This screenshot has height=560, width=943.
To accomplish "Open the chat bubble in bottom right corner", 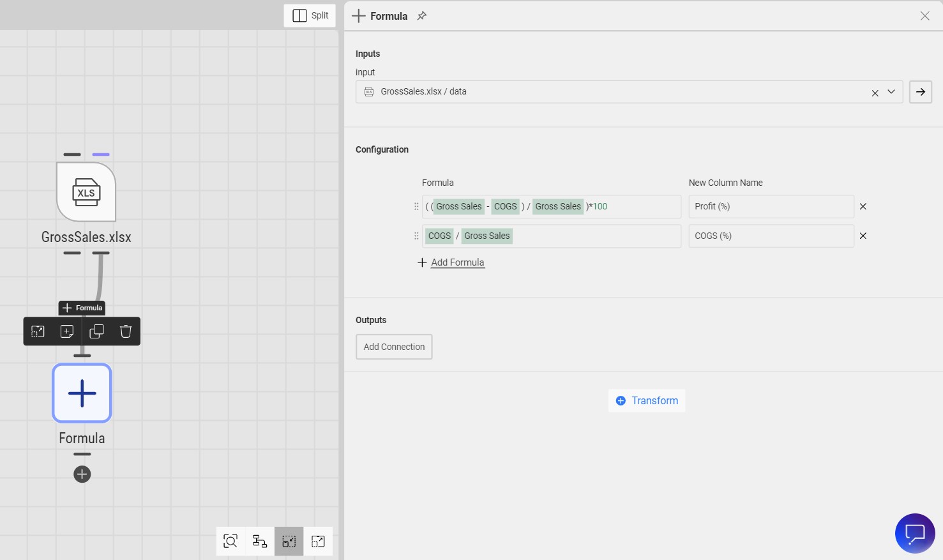I will [915, 533].
